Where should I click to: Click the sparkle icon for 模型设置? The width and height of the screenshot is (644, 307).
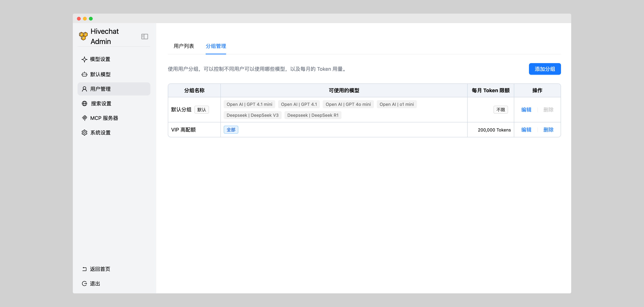[x=84, y=59]
